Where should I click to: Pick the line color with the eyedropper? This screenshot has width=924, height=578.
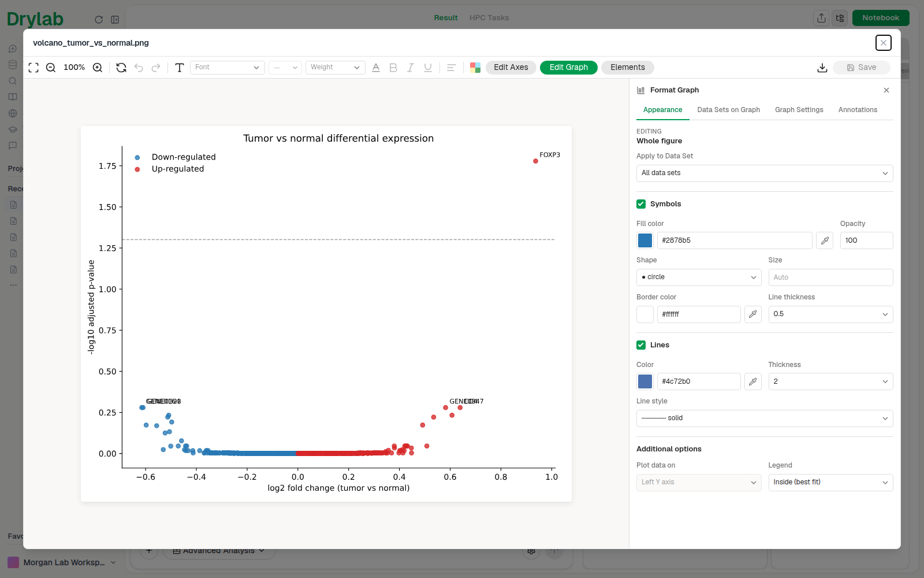tap(753, 381)
